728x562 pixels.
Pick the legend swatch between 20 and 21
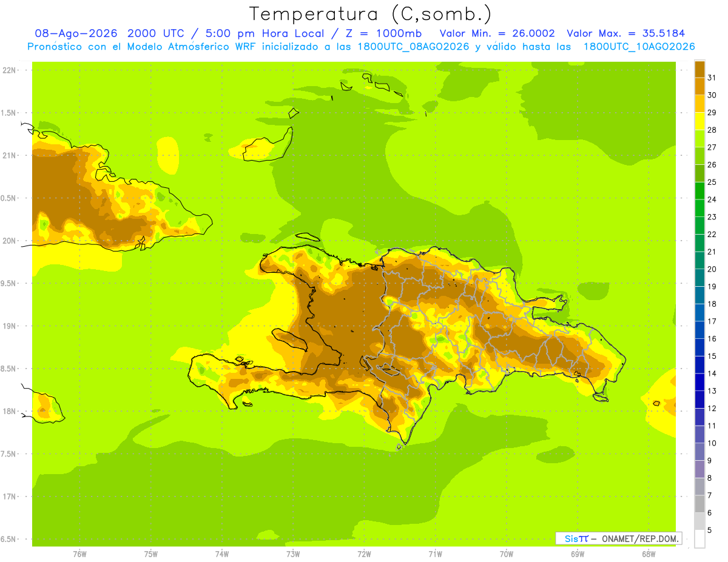(x=699, y=260)
